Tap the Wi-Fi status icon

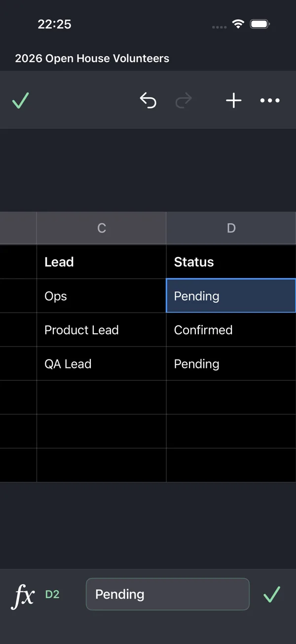(x=238, y=24)
